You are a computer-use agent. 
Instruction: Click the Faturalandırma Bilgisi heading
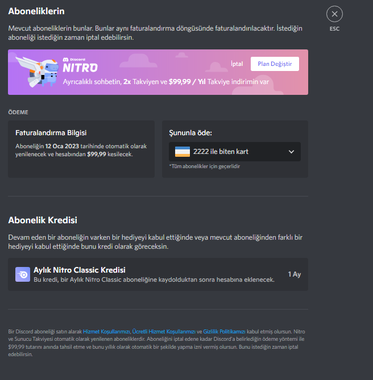coord(51,133)
